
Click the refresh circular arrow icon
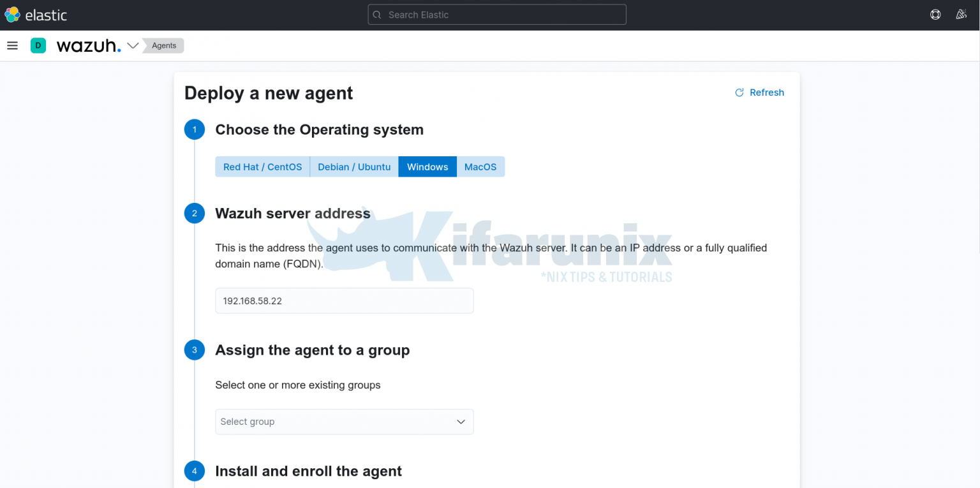(x=739, y=92)
